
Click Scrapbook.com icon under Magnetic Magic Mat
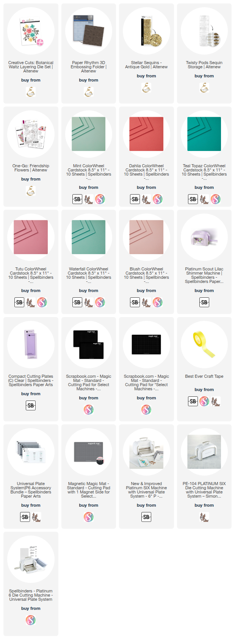click(88, 517)
